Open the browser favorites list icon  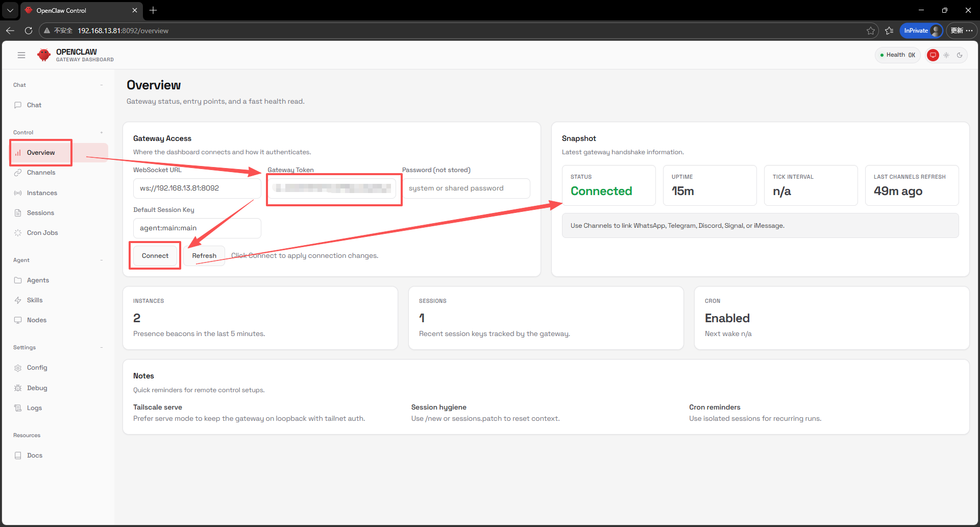pos(889,31)
